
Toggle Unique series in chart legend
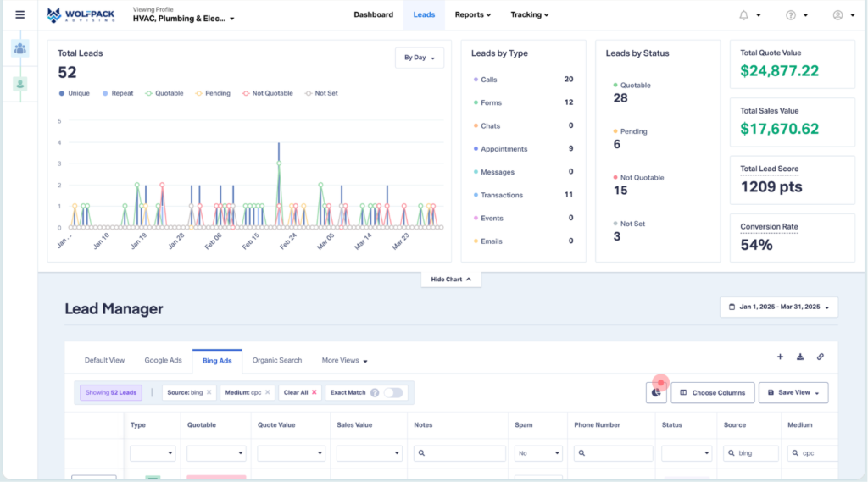pos(75,93)
